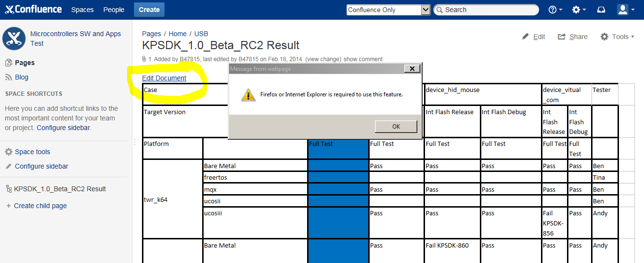Click the freertos row cell
The image size is (644, 263).
[256, 177]
